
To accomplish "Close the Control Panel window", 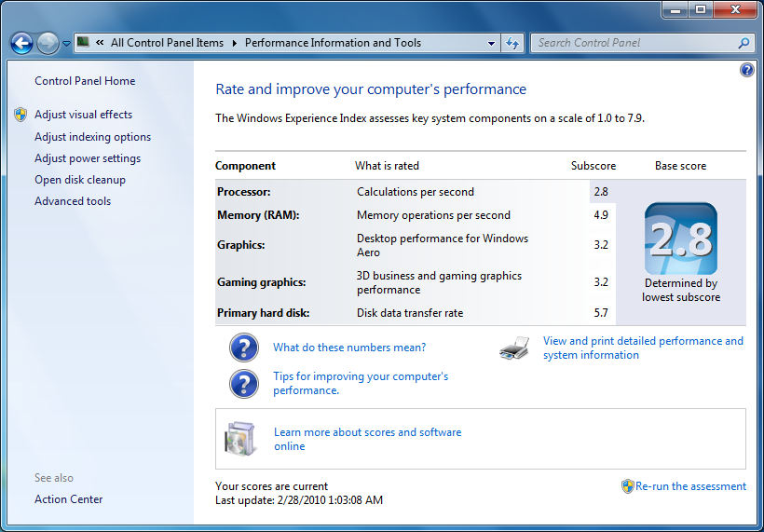I will pyautogui.click(x=736, y=9).
